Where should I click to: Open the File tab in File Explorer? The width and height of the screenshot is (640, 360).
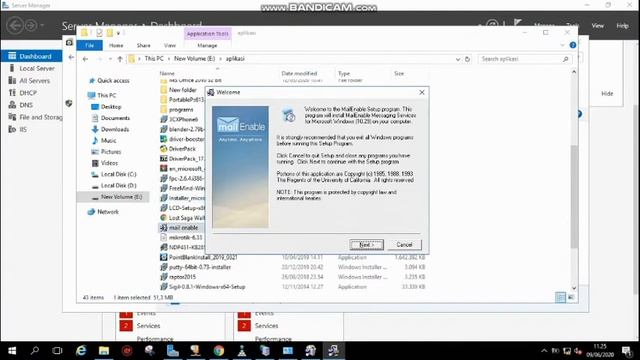(x=89, y=45)
